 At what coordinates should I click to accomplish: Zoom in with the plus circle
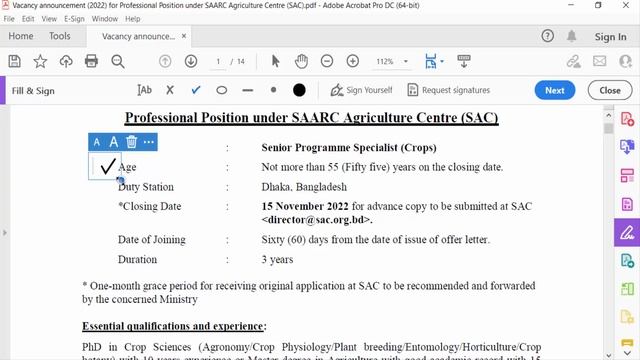click(353, 61)
